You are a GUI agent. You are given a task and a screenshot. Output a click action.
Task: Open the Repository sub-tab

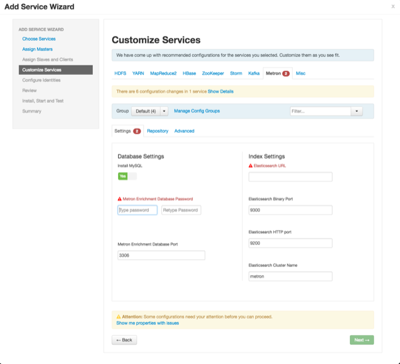point(157,131)
